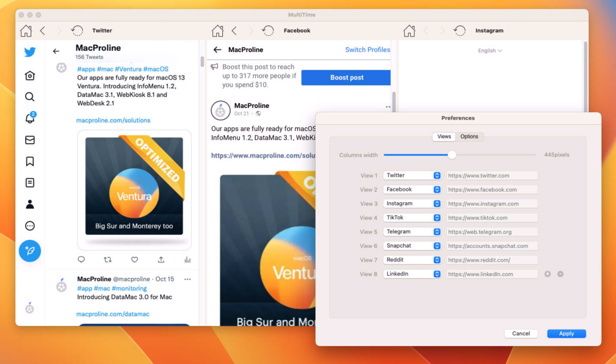Screen dimensions: 616x364
Task: Share the Ventura tweet
Action: point(161,260)
